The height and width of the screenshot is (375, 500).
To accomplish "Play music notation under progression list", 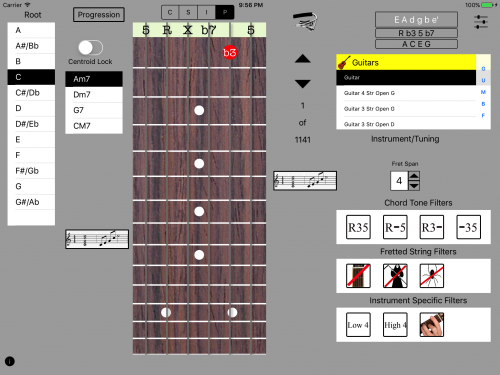I will coord(97,239).
